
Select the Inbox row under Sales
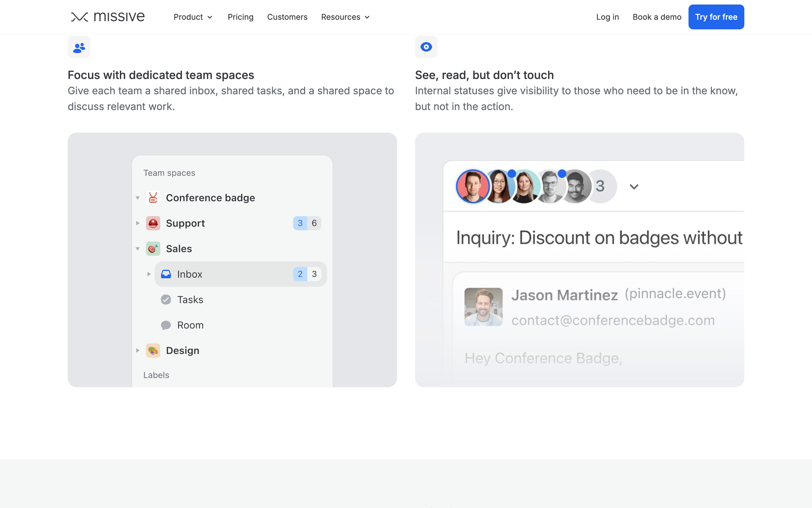click(240, 274)
